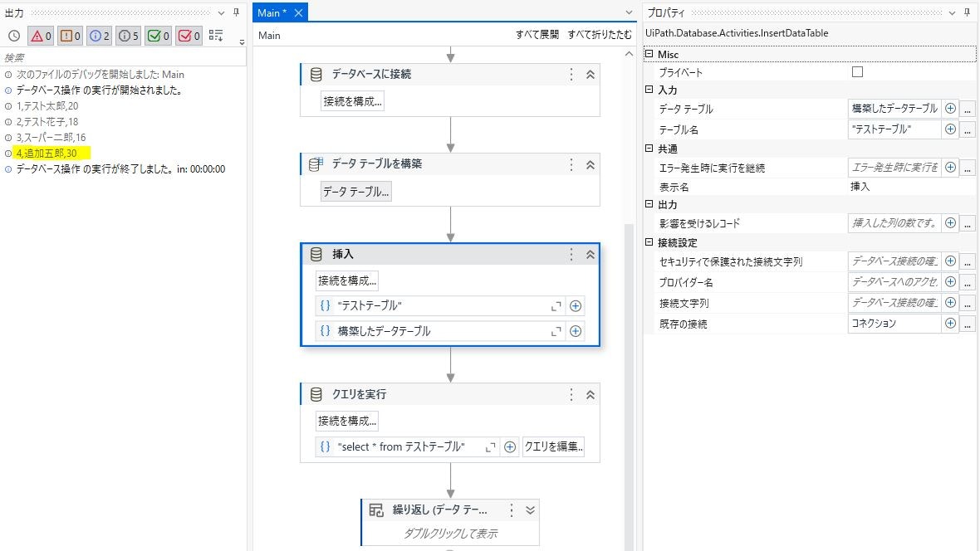The width and height of the screenshot is (980, 551).
Task: Open options menu of クエリを実行 activity
Action: click(571, 394)
